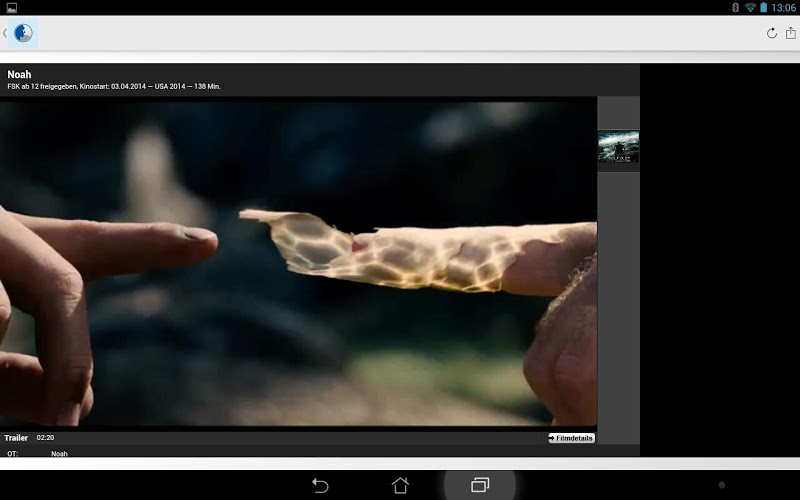The image size is (800, 500).
Task: Tap the Bluetooth status icon
Action: pos(735,8)
